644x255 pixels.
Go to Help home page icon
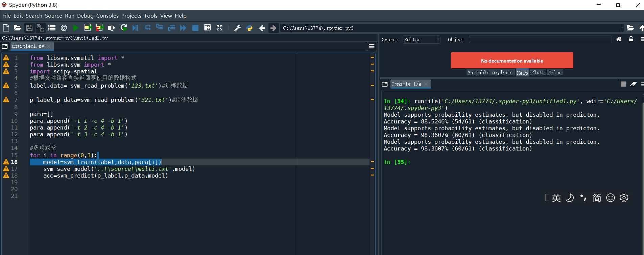(619, 39)
